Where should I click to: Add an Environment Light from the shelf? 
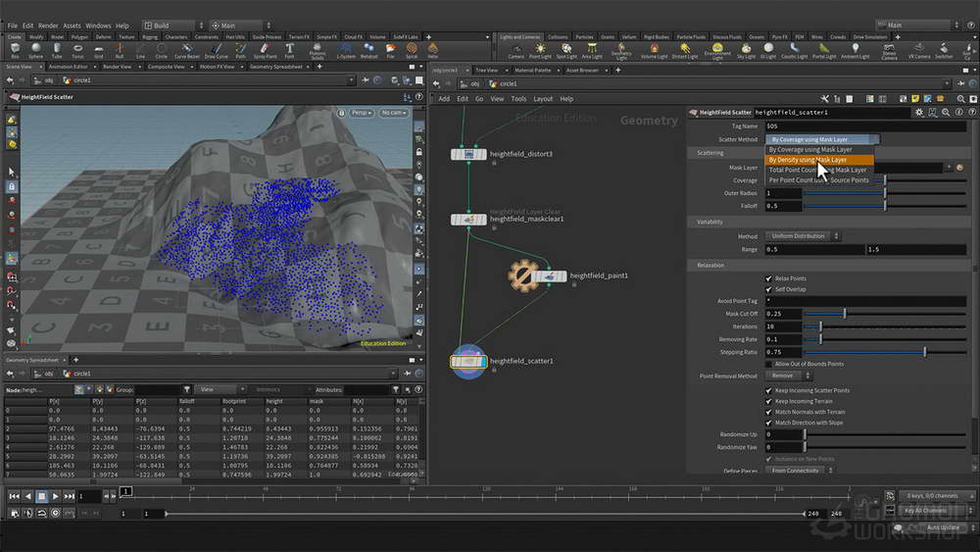pos(717,51)
